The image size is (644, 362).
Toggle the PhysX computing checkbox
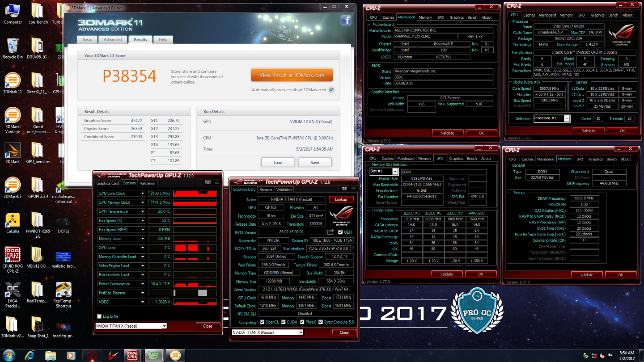click(302, 322)
